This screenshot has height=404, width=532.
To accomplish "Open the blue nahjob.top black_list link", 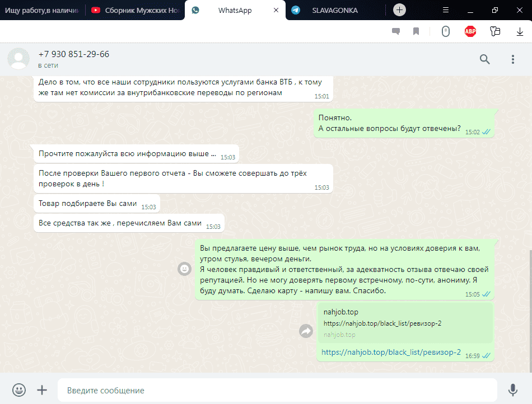I will (391, 352).
